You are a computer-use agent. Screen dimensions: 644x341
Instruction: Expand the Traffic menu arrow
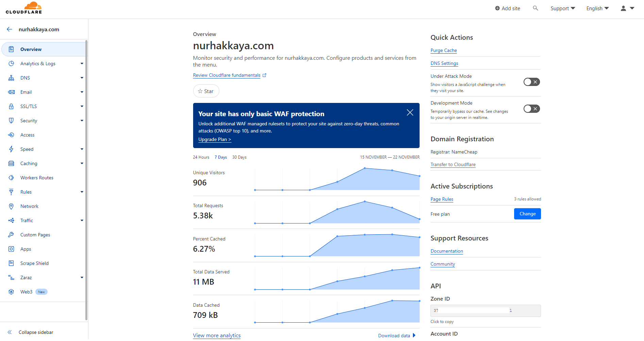pos(82,220)
